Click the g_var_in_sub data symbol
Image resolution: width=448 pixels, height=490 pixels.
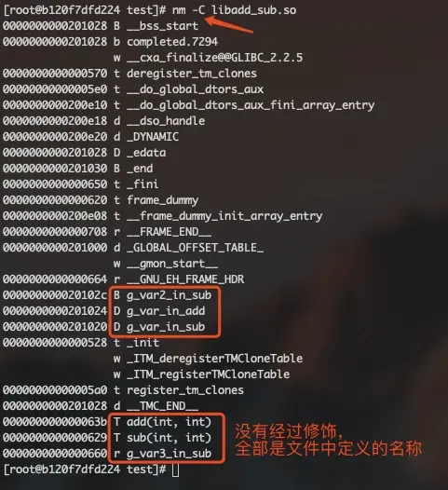coord(166,327)
